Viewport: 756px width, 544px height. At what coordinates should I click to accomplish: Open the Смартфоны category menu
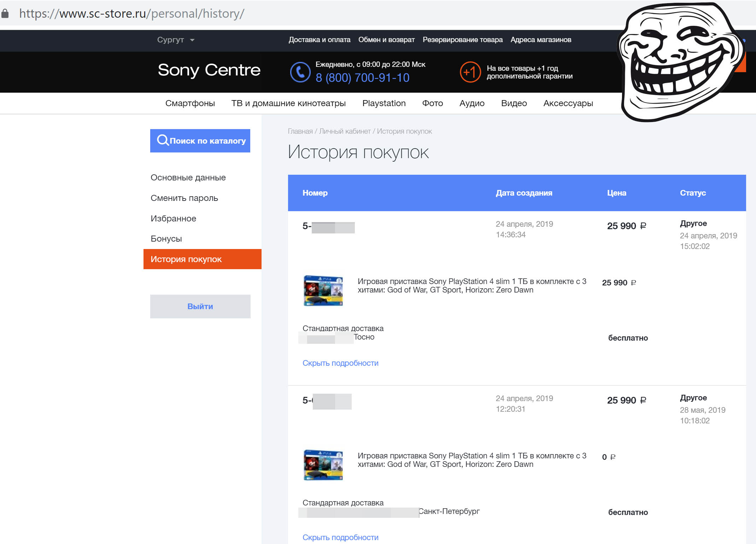[x=190, y=103]
